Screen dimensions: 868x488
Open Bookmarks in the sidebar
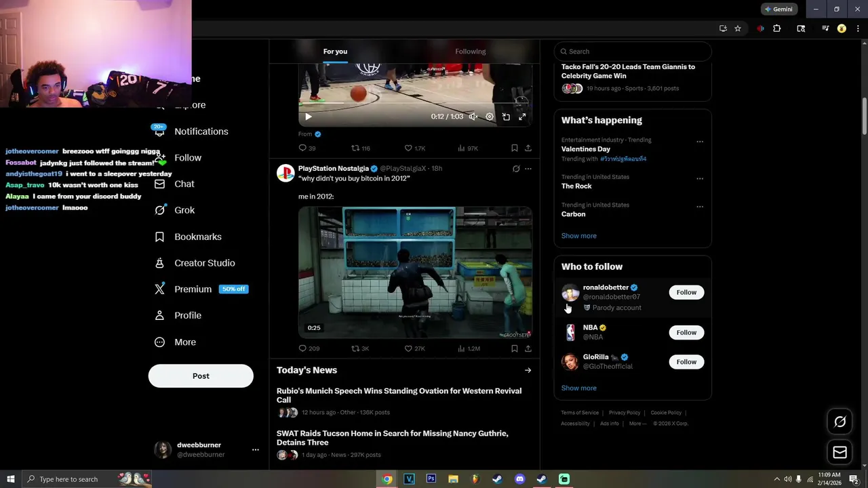coord(189,237)
